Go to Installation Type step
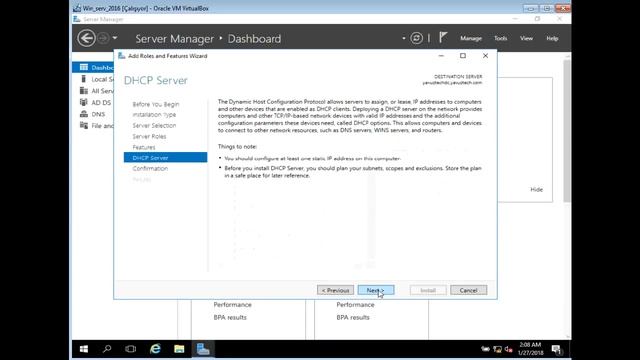Screen dimensions: 640x360 pyautogui.click(x=154, y=115)
